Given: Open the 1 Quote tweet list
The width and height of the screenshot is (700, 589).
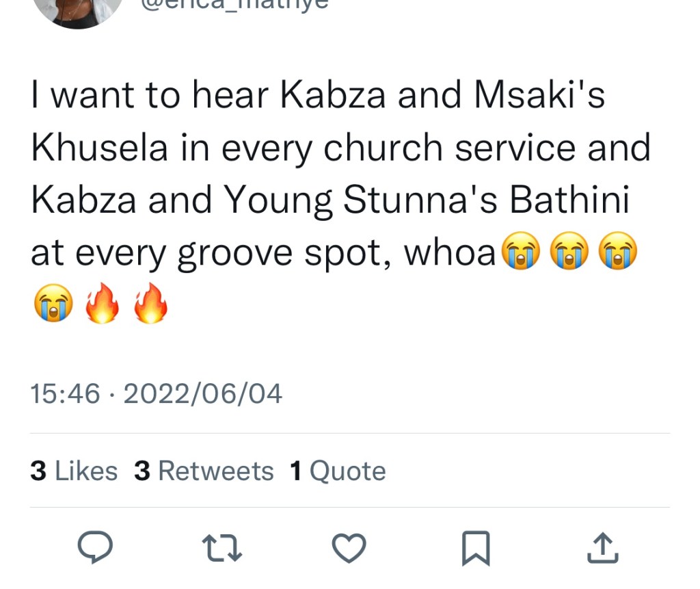Looking at the screenshot, I should click(x=338, y=471).
